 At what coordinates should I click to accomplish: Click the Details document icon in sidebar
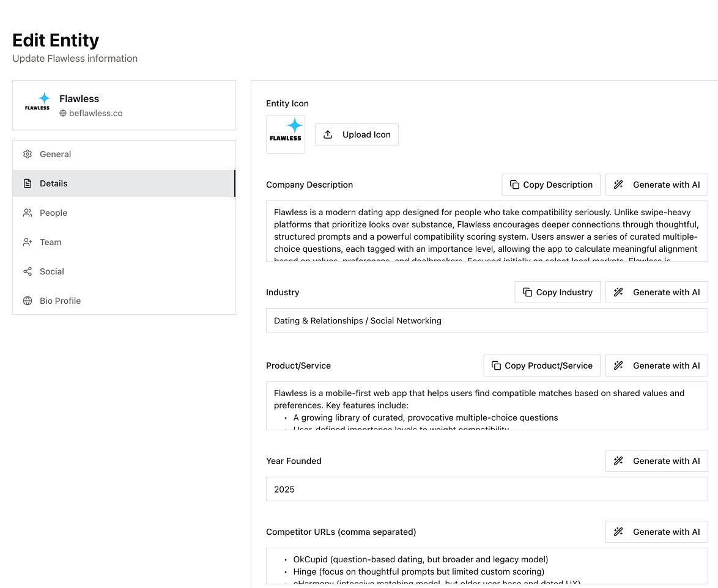click(x=28, y=183)
